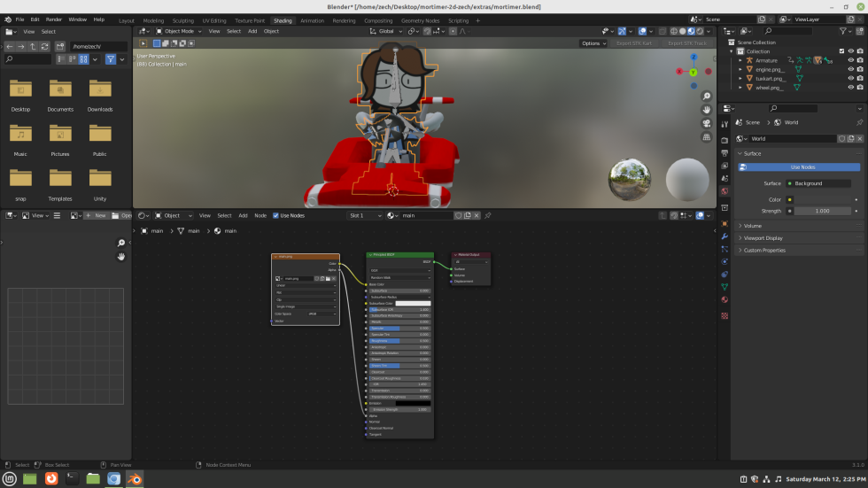Switch to the Animation workspace tab
This screenshot has height=488, width=868.
[312, 20]
